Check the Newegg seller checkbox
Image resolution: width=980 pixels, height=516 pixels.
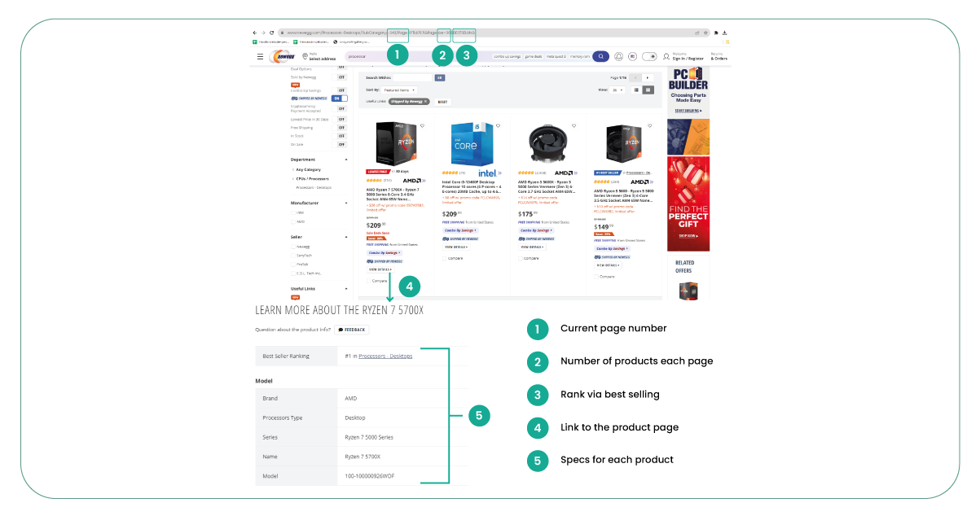point(293,246)
